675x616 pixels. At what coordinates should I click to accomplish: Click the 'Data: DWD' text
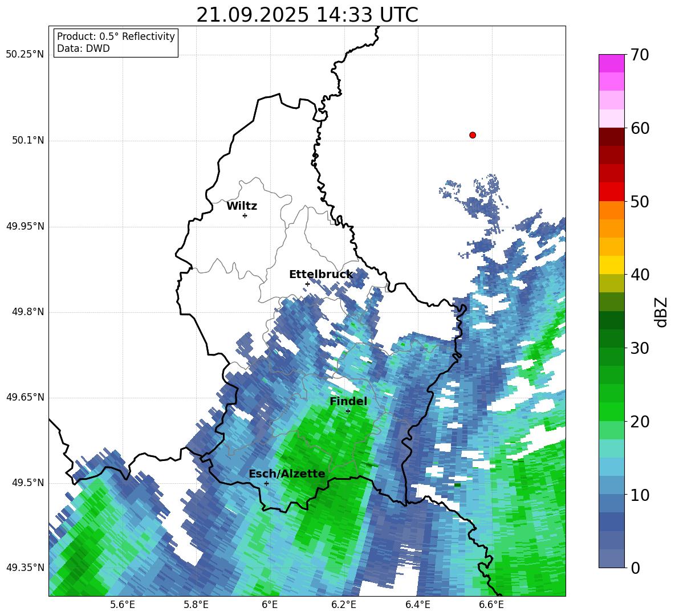(x=83, y=48)
